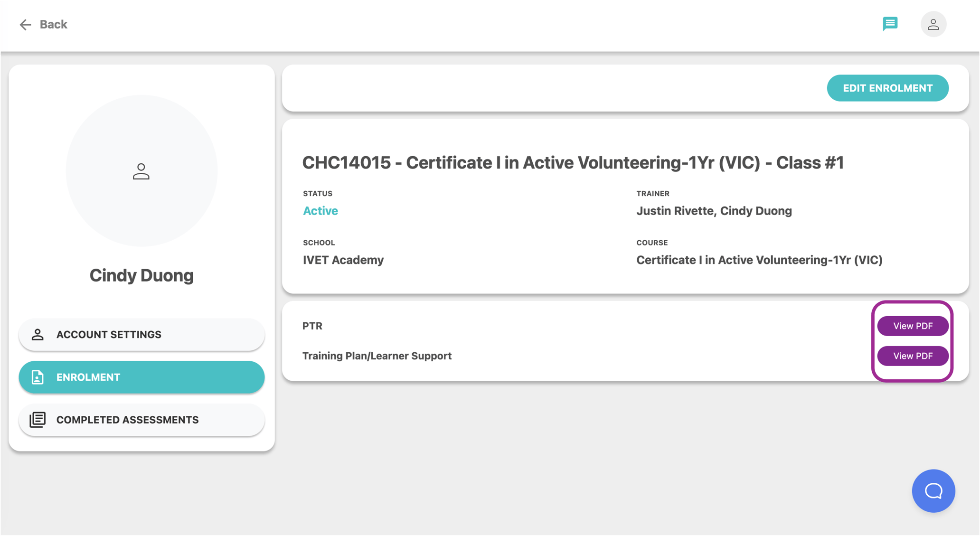Image resolution: width=980 pixels, height=536 pixels.
Task: Open the messages chat icon in header
Action: pyautogui.click(x=890, y=24)
